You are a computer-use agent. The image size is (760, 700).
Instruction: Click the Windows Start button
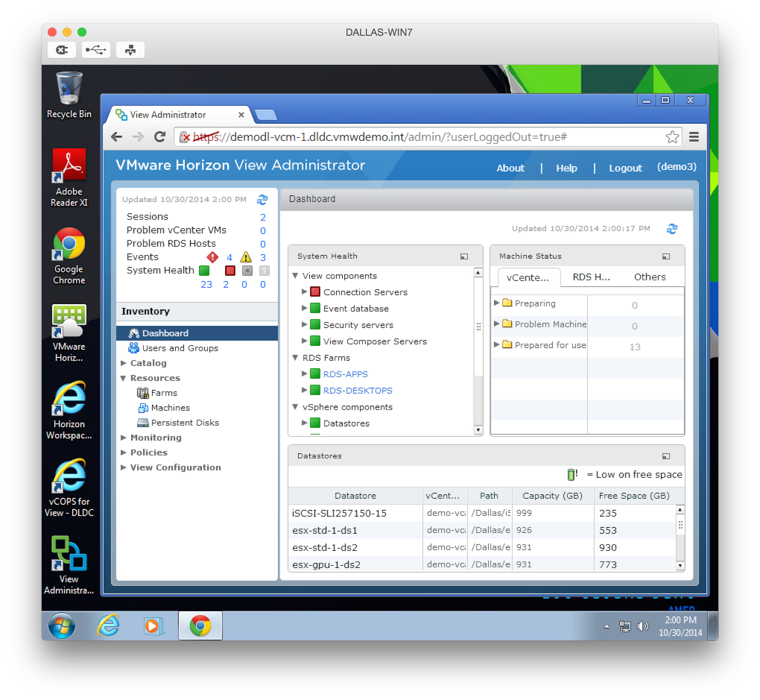point(62,625)
